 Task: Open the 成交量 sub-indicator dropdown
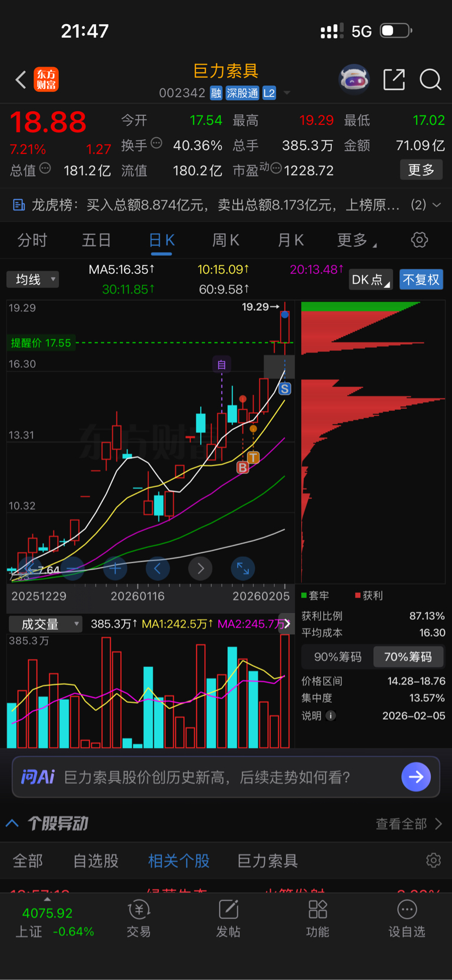point(45,624)
